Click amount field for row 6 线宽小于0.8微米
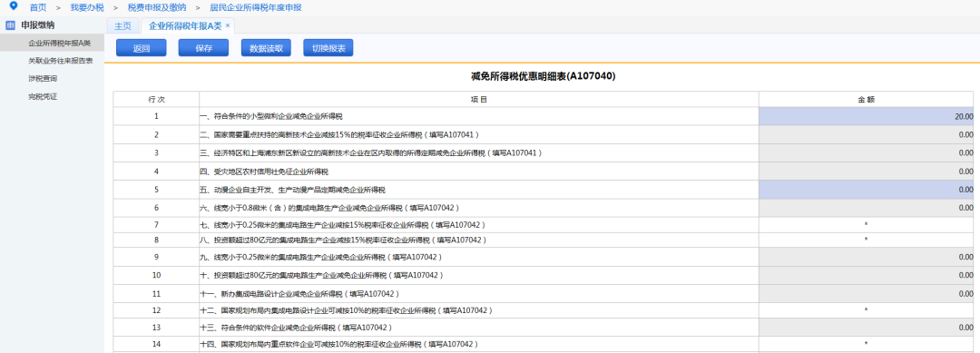Image resolution: width=980 pixels, height=353 pixels. [x=867, y=208]
